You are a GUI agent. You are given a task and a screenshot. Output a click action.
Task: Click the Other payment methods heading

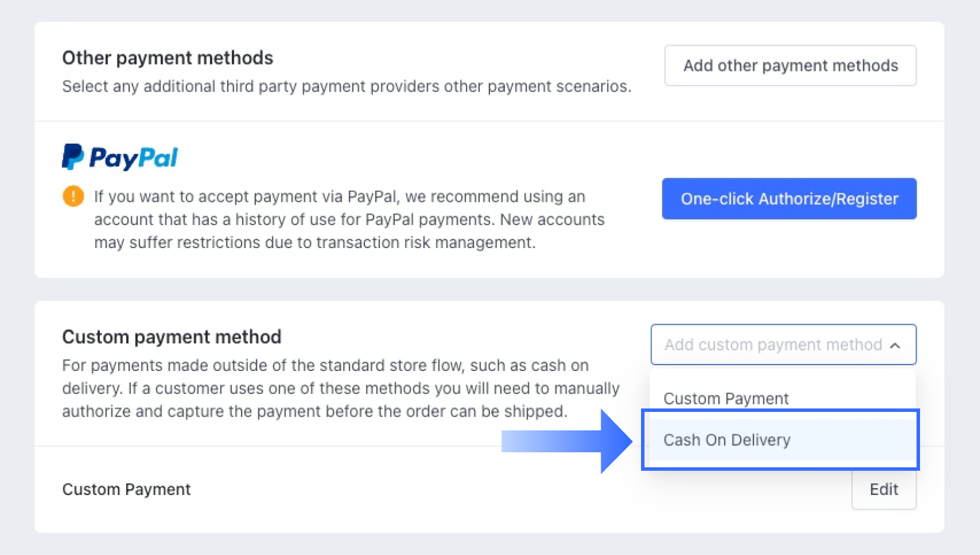(168, 58)
